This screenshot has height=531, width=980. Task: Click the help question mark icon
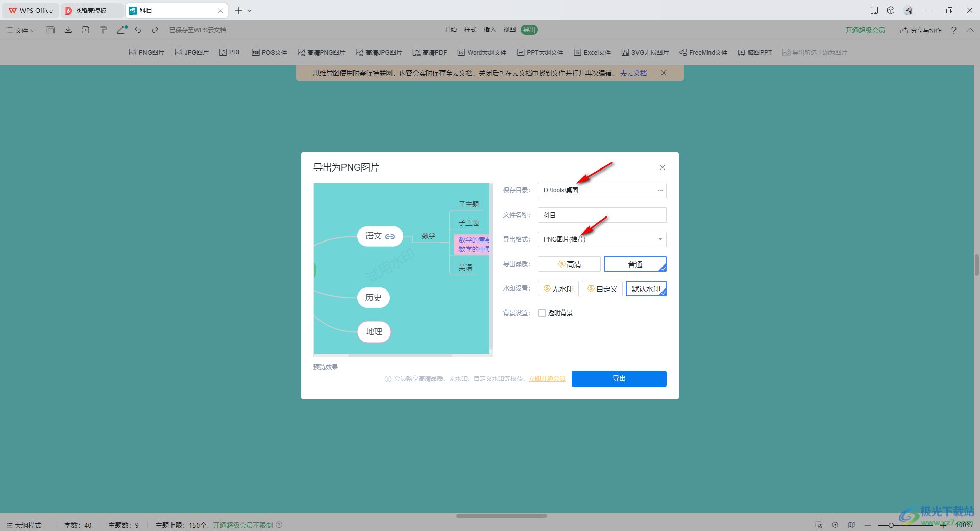[954, 30]
